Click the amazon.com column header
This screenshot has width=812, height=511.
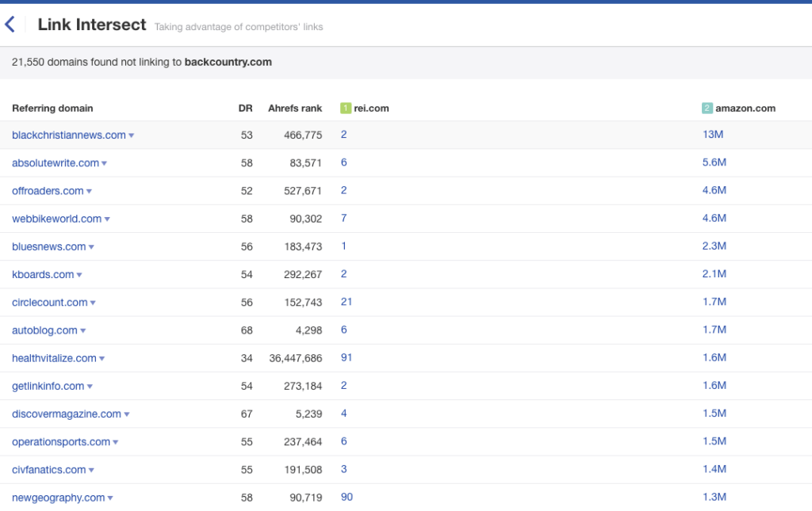(x=745, y=108)
